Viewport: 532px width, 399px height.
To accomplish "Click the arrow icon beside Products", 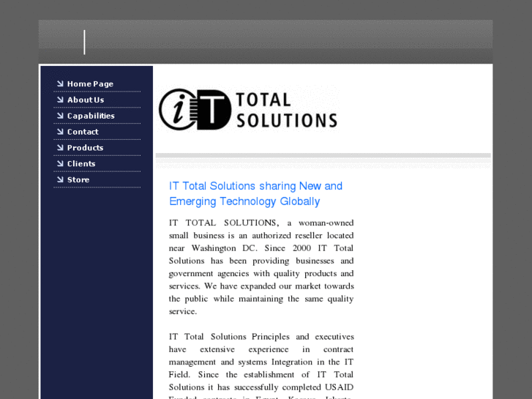I will [60, 147].
